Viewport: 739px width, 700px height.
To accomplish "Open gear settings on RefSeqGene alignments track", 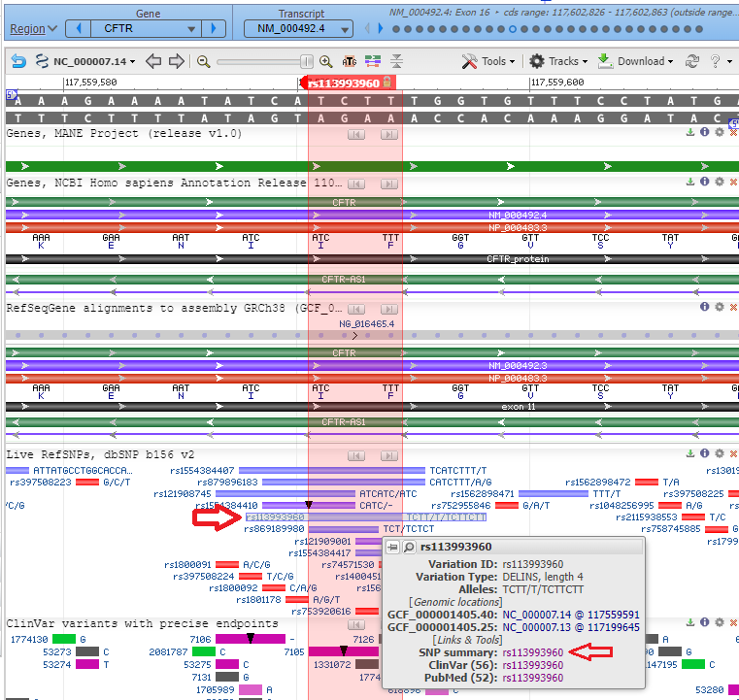I will pyautogui.click(x=720, y=307).
